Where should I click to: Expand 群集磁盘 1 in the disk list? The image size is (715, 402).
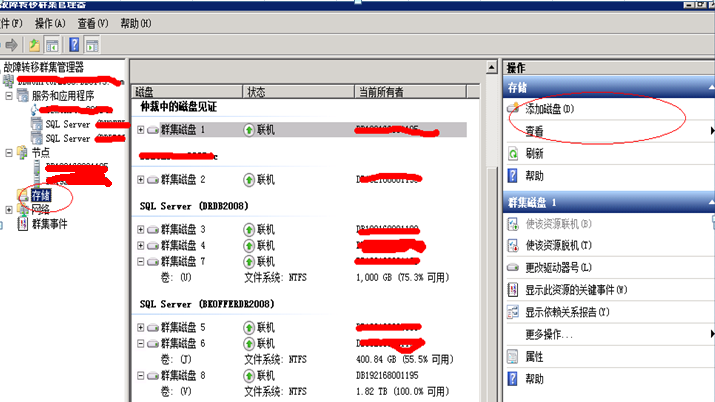141,130
